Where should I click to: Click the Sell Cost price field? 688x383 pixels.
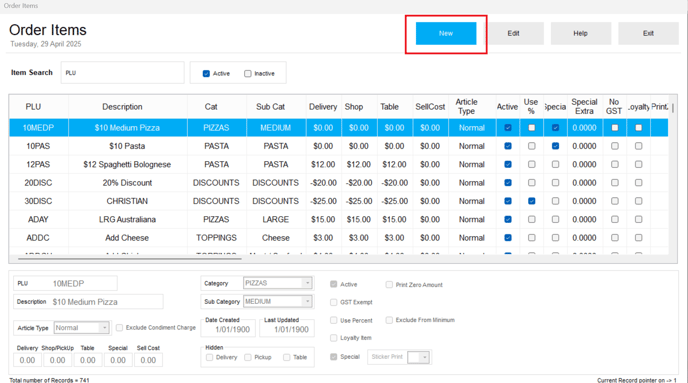(x=148, y=360)
